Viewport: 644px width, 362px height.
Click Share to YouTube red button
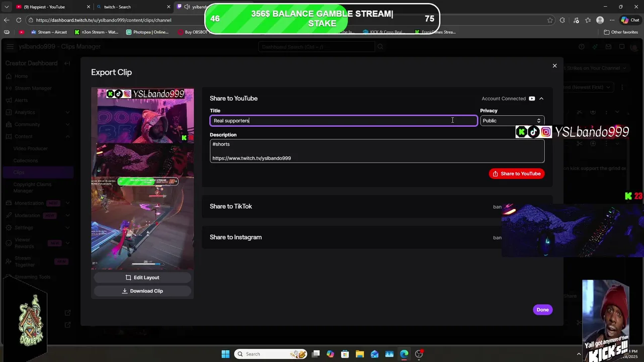[517, 173]
